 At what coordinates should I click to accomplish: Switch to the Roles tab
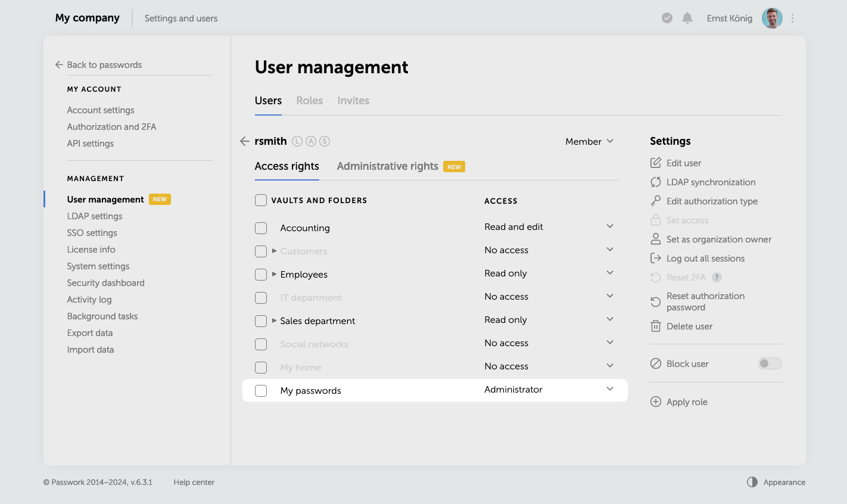click(310, 101)
